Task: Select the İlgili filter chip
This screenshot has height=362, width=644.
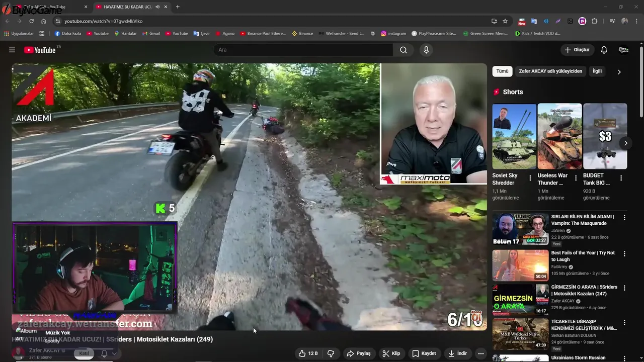Action: [597, 71]
